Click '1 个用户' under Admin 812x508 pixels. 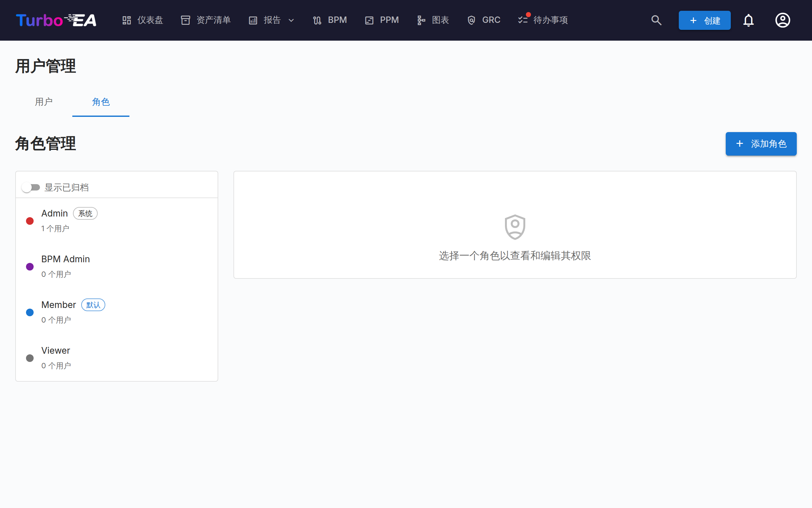click(55, 229)
